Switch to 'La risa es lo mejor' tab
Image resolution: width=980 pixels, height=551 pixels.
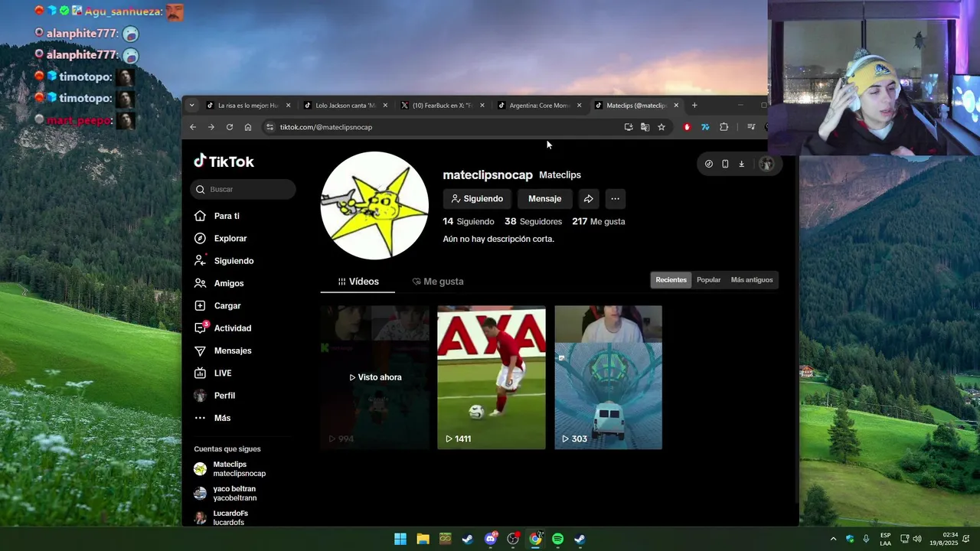[248, 106]
